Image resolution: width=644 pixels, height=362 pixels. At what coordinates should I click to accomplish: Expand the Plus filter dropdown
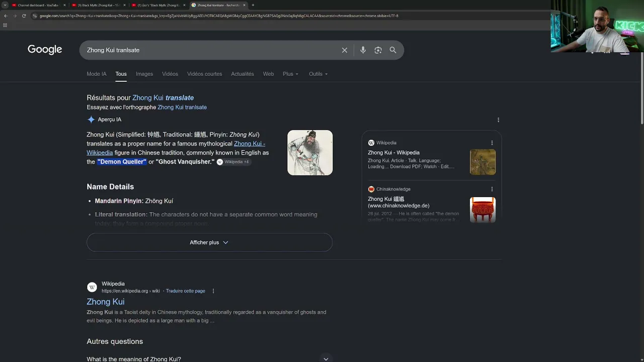click(290, 74)
